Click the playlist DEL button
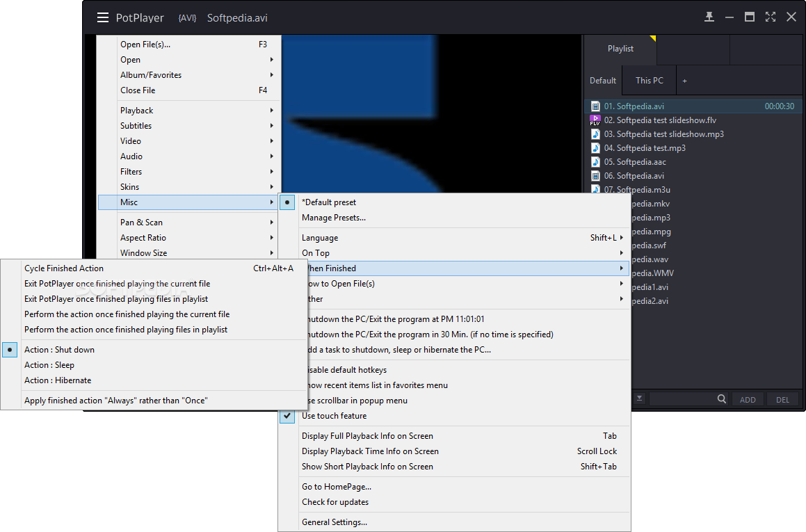806x532 pixels. (x=782, y=399)
